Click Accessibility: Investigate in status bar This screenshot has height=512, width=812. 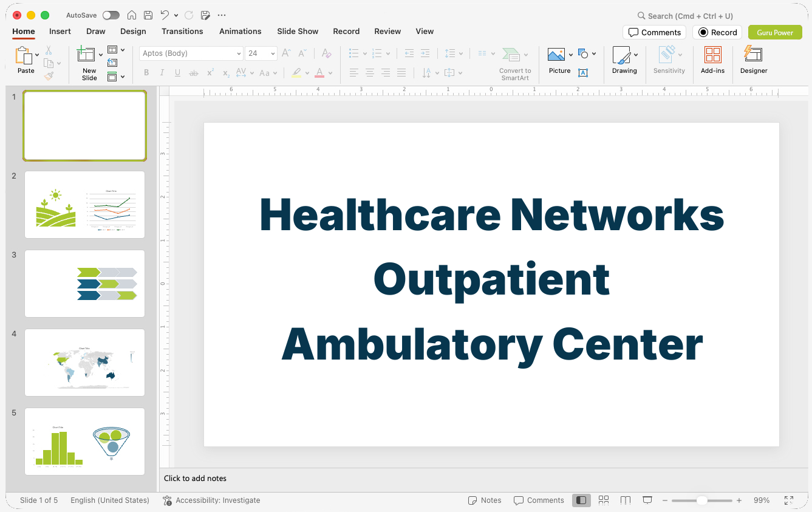(211, 500)
